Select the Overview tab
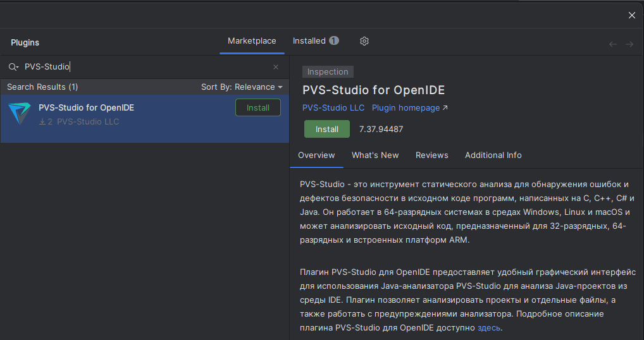Image resolution: width=644 pixels, height=340 pixels. click(316, 155)
